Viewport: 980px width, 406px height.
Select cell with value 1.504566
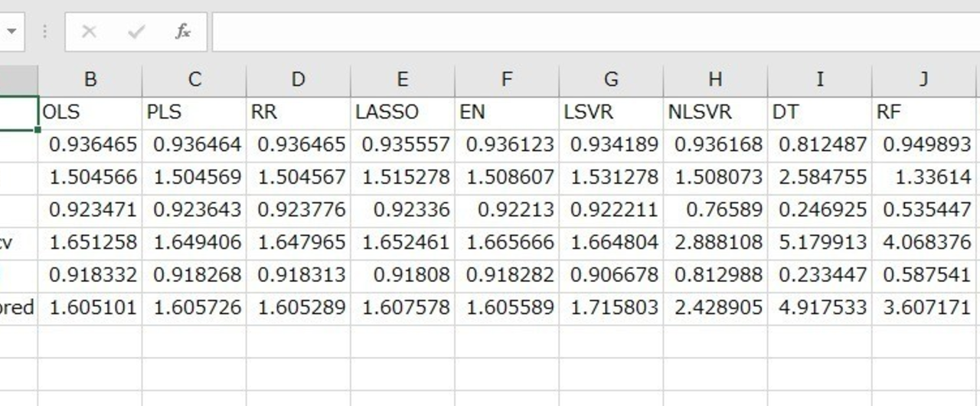(90, 178)
